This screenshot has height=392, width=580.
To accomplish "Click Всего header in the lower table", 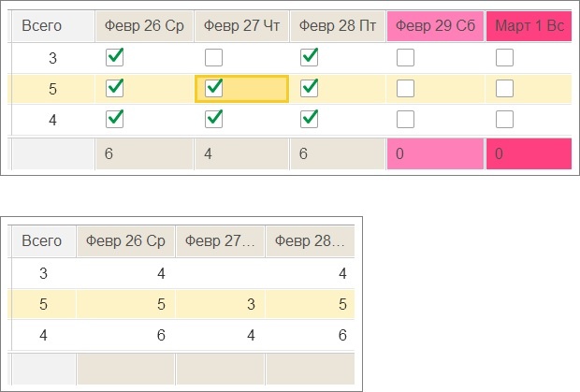I will tap(44, 241).
